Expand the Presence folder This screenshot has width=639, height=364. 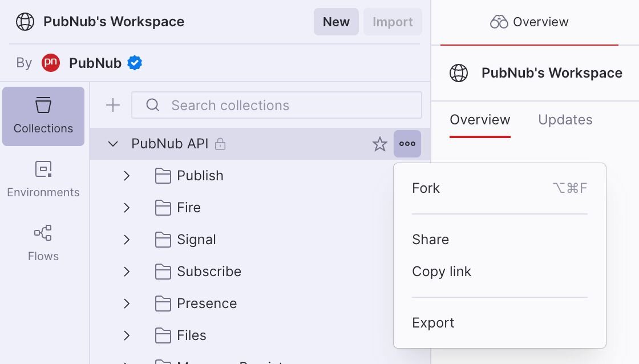point(127,304)
